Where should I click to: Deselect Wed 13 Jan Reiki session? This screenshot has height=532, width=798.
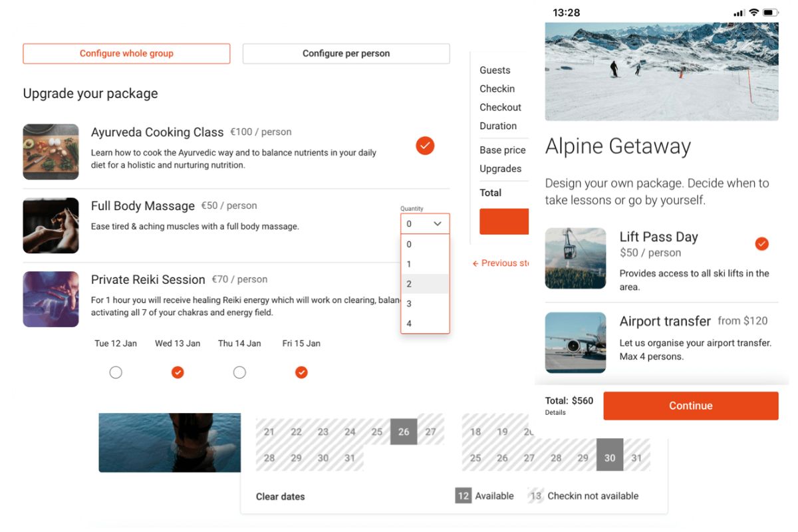click(178, 372)
